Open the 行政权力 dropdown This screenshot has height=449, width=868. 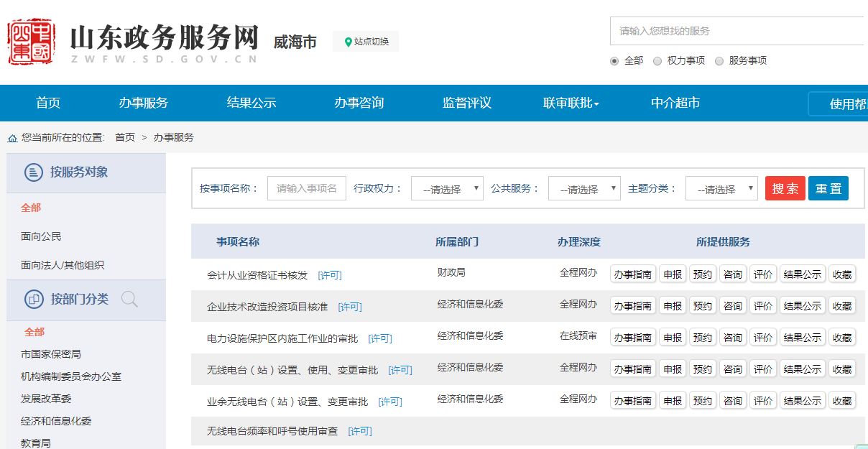(447, 189)
